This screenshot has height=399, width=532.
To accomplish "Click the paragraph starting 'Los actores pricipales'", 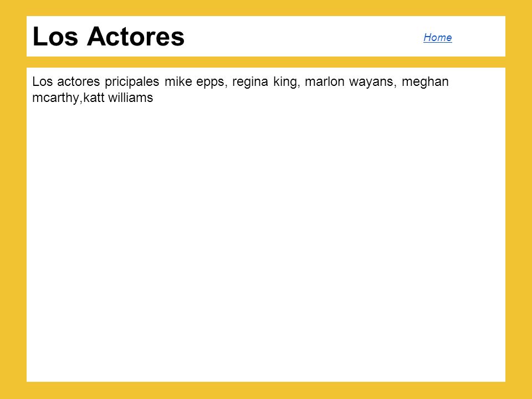I will pyautogui.click(x=241, y=90).
